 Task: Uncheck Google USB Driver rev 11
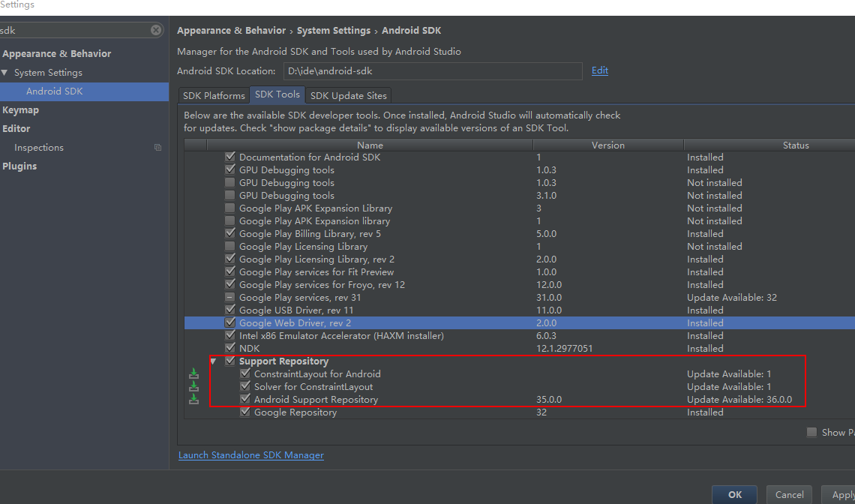230,310
